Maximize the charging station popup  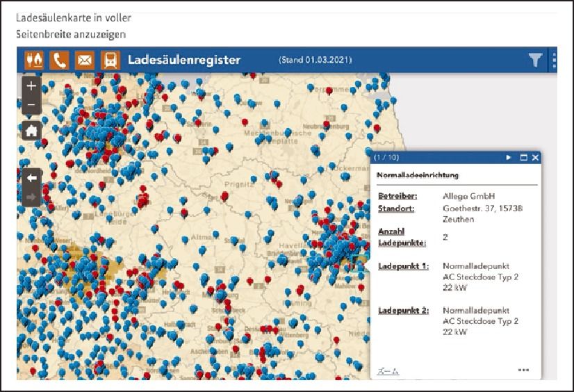pyautogui.click(x=524, y=158)
